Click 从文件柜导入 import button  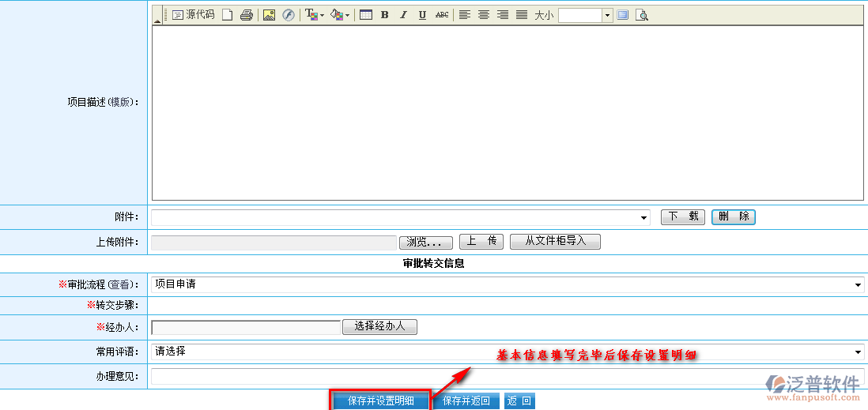point(555,241)
